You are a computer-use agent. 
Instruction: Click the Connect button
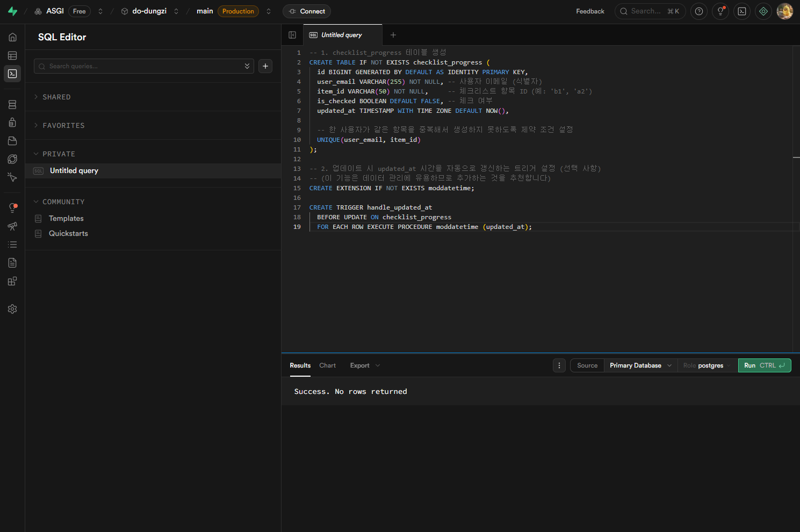point(307,11)
